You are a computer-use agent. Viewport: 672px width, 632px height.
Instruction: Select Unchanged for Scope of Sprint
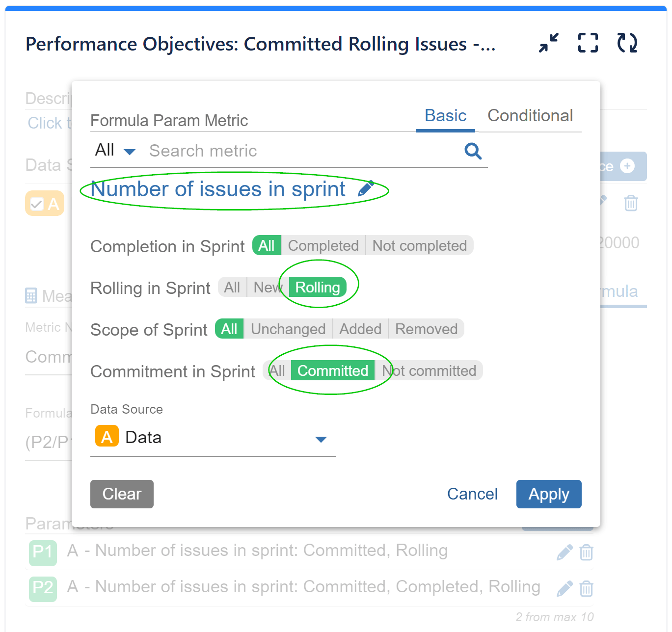288,329
